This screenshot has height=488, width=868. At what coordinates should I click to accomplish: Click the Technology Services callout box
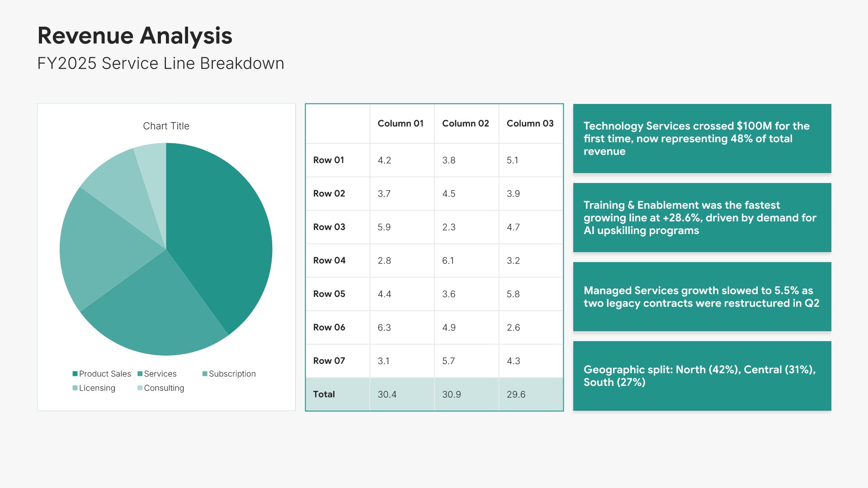(x=702, y=139)
